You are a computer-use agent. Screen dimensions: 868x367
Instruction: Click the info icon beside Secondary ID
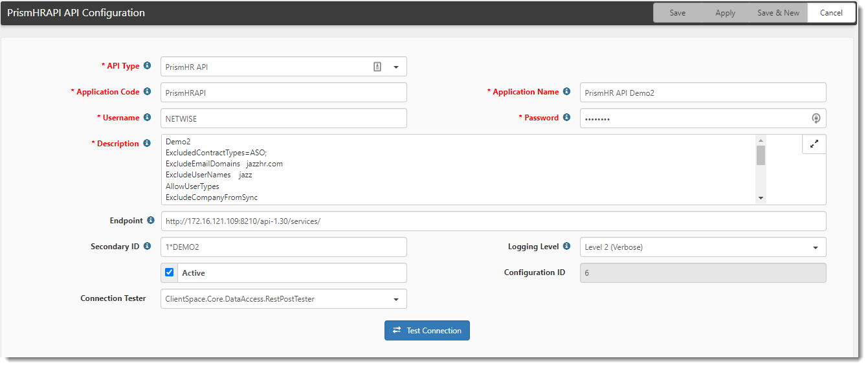147,247
